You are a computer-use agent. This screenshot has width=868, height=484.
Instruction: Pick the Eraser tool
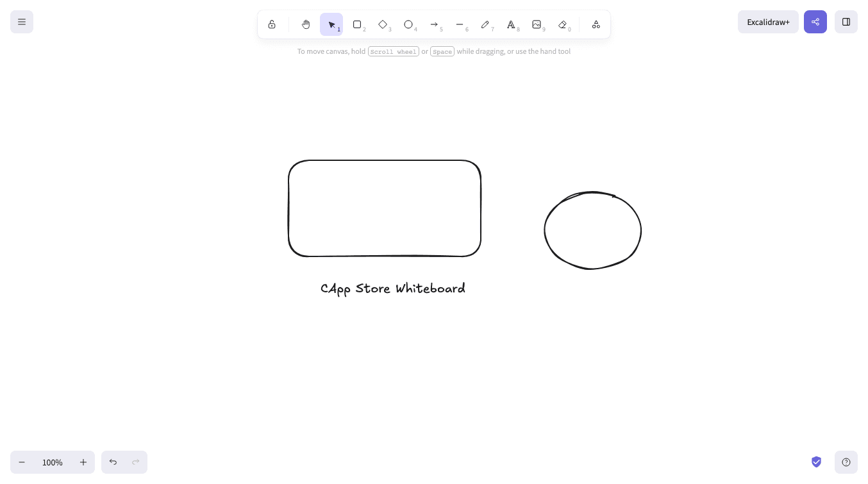coord(562,24)
